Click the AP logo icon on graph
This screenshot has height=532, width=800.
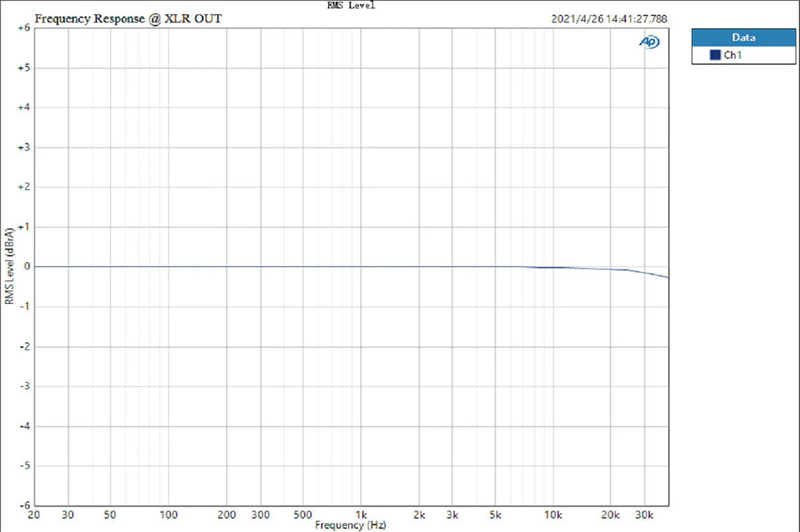(649, 41)
